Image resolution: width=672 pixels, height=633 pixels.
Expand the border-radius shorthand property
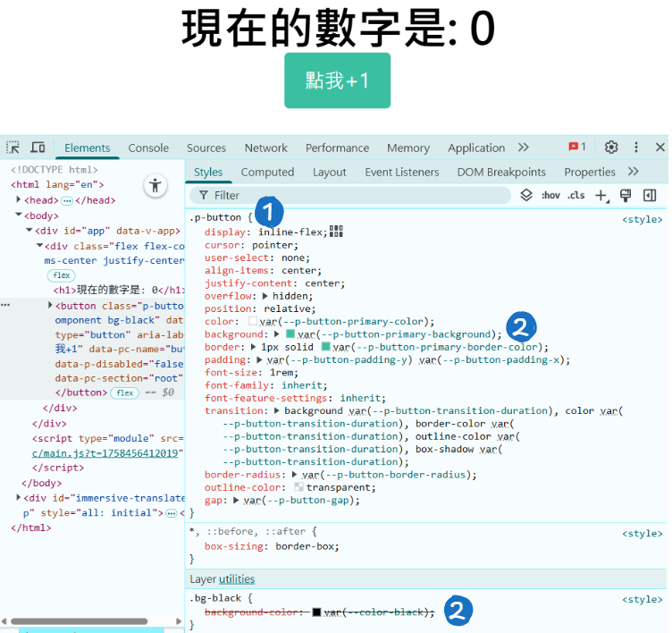[x=294, y=475]
